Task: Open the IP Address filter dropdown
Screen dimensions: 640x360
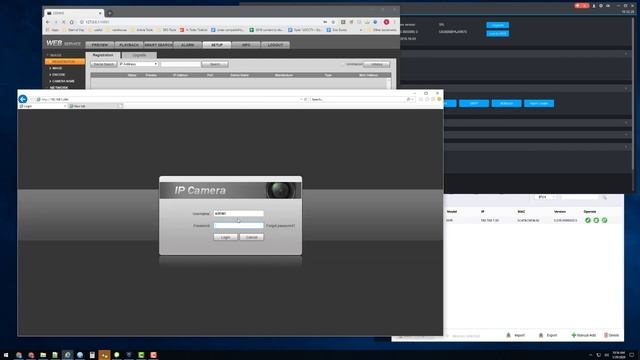Action: pos(138,64)
